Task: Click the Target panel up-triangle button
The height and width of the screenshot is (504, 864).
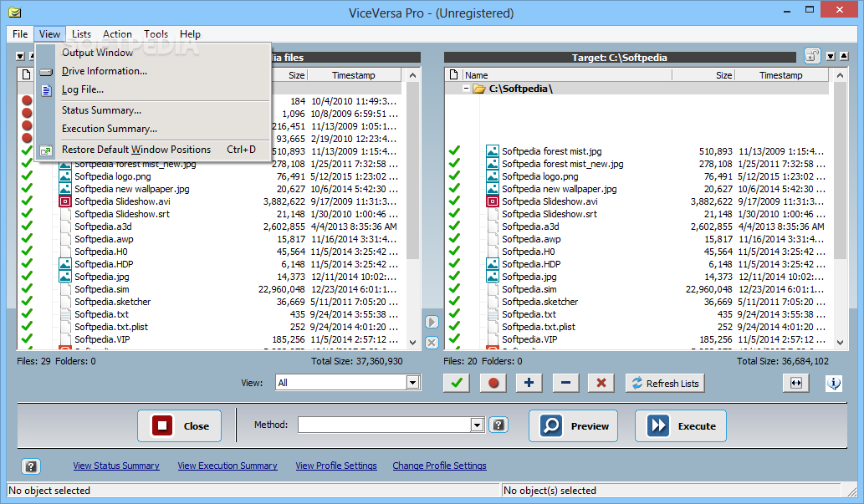Action: click(844, 56)
